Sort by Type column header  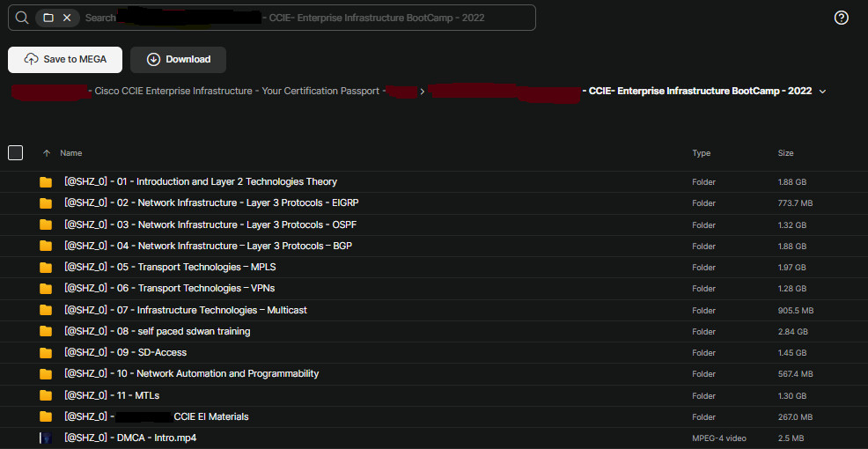tap(701, 153)
